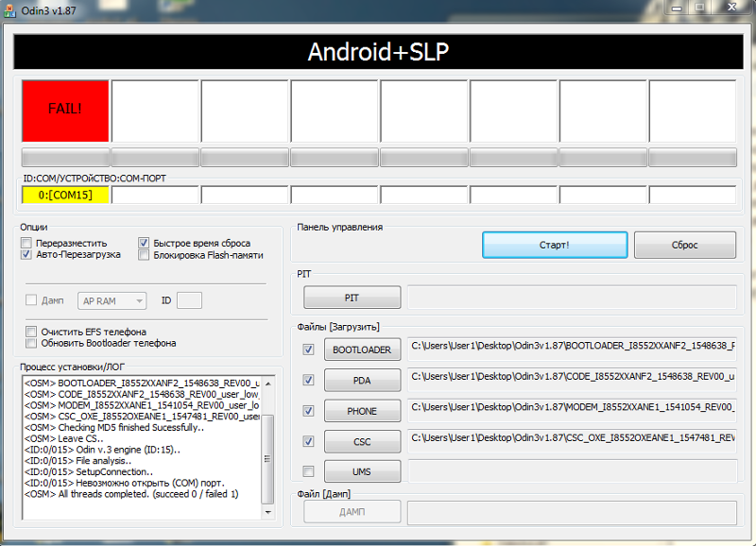Close the Odin3 v1.87 window
756x546 pixels.
point(731,8)
